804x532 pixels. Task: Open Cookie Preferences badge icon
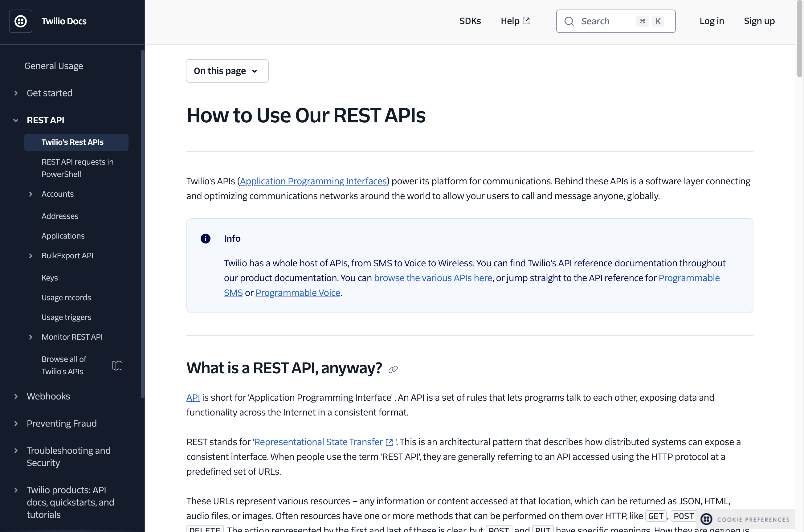coord(706,519)
